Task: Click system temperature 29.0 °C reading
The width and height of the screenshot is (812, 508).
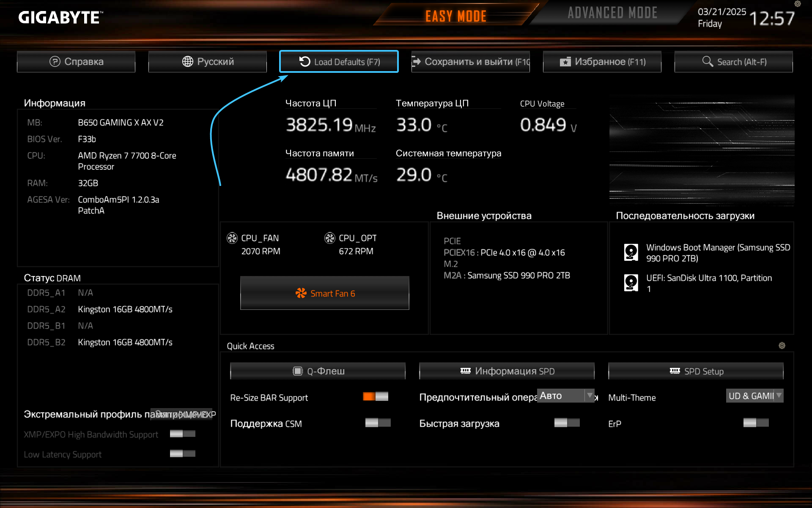Action: [422, 175]
